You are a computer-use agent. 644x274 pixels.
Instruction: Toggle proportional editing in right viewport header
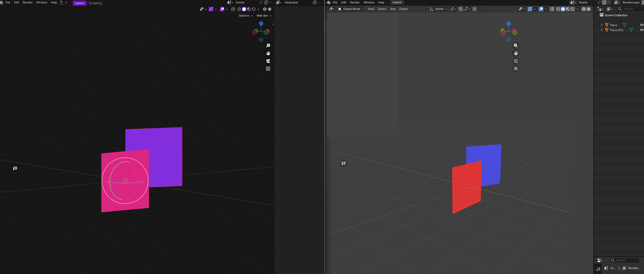click(474, 9)
